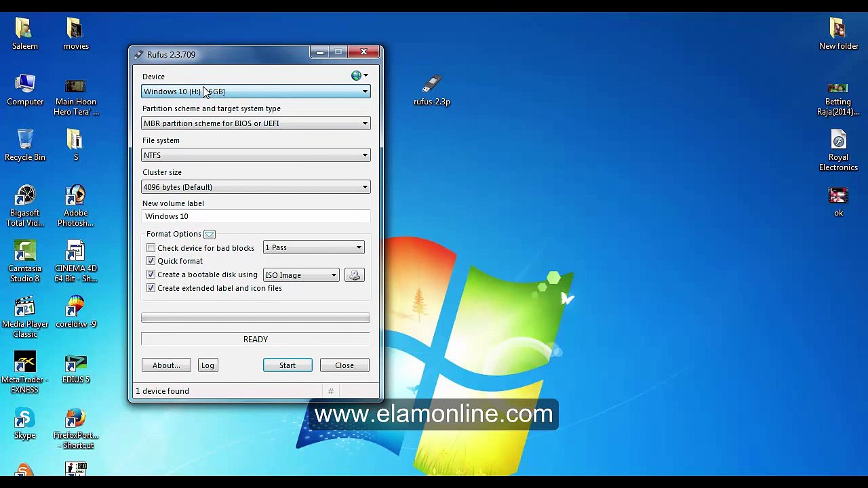Image resolution: width=868 pixels, height=488 pixels.
Task: Select the Computer desktop icon
Action: point(25,90)
